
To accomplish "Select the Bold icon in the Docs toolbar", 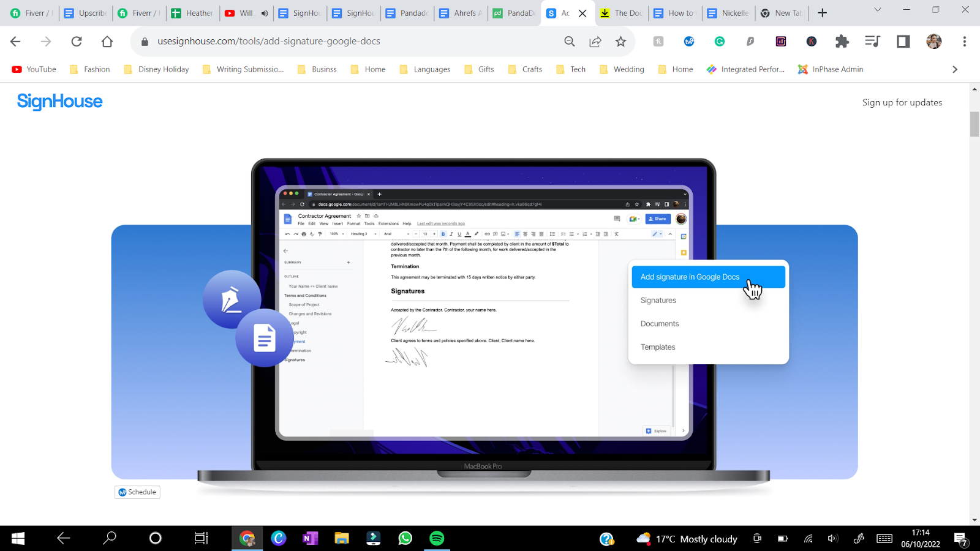I will (x=443, y=233).
